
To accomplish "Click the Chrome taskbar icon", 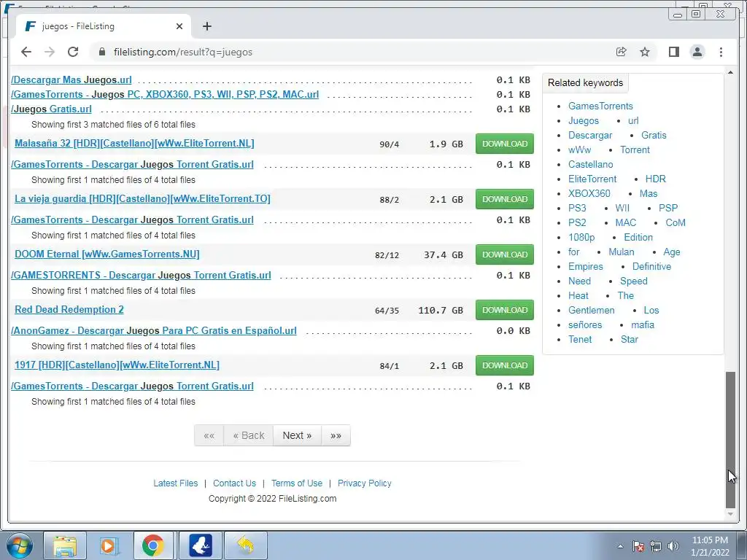I will (153, 545).
